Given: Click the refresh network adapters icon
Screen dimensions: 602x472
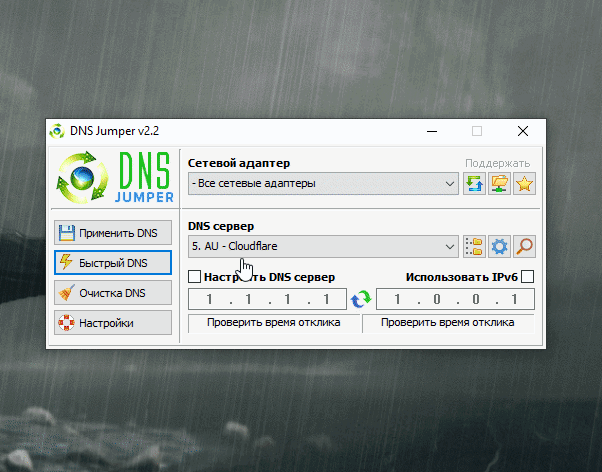Looking at the screenshot, I should 474,184.
